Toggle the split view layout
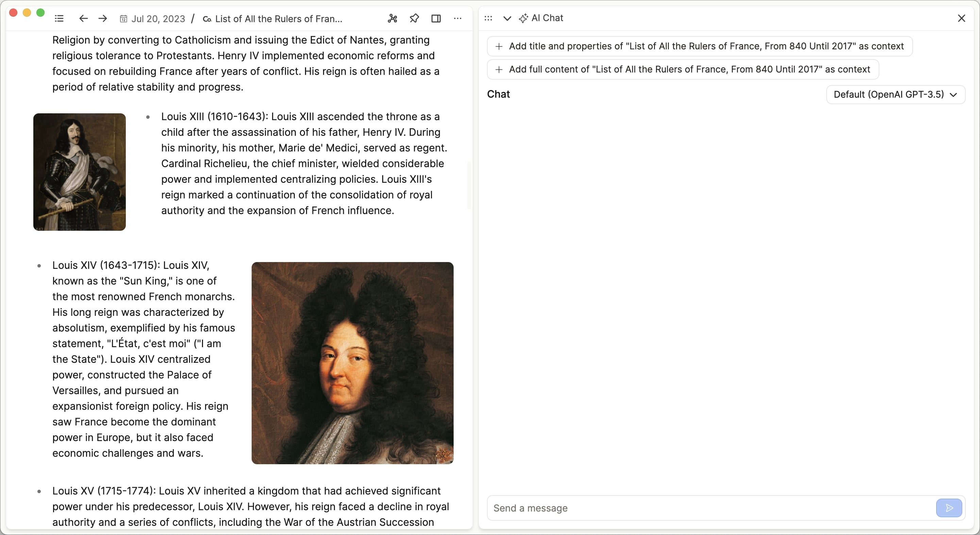 (436, 18)
